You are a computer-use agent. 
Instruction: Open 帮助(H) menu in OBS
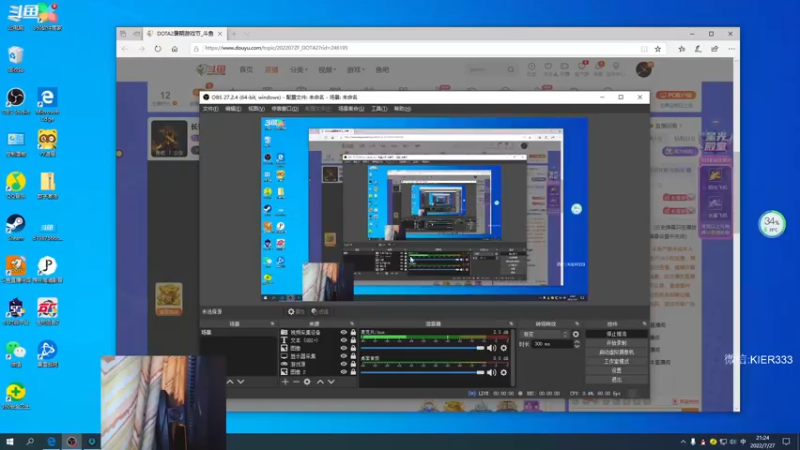(402, 109)
